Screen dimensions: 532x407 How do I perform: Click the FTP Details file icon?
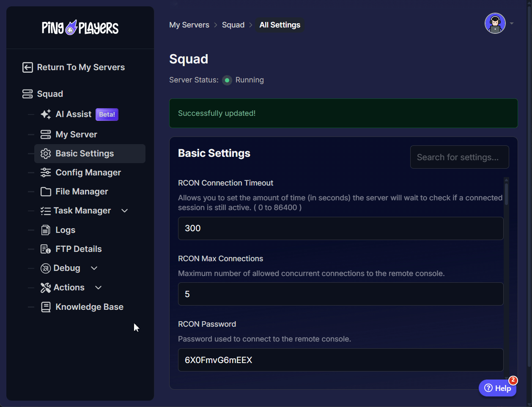(x=46, y=249)
